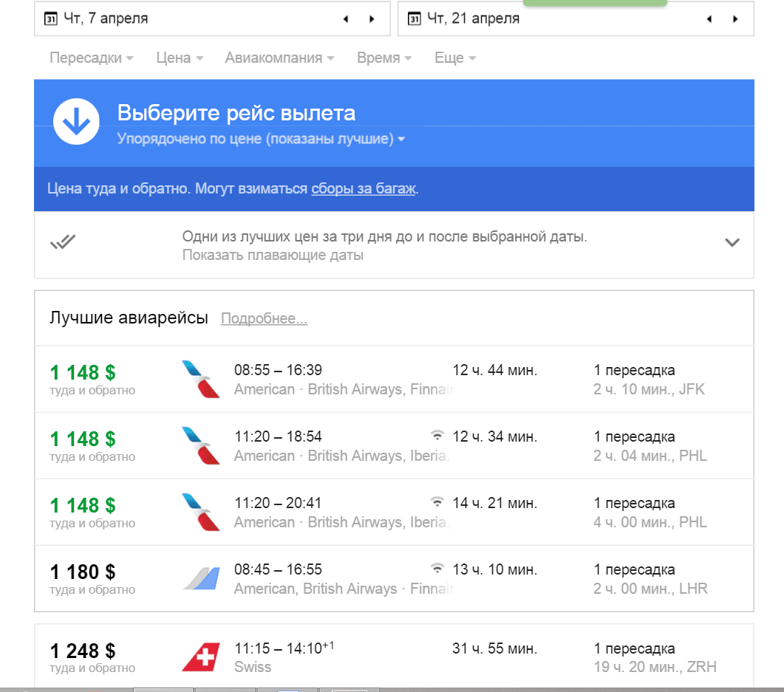The height and width of the screenshot is (692, 784).
Task: Open the Авиакомпания filter dropdown
Action: [x=279, y=58]
